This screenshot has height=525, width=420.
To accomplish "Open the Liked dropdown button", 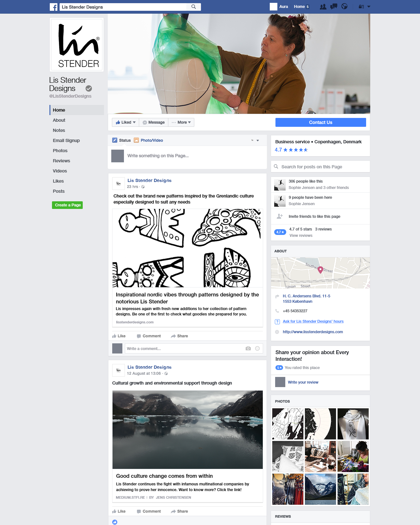I will click(126, 122).
